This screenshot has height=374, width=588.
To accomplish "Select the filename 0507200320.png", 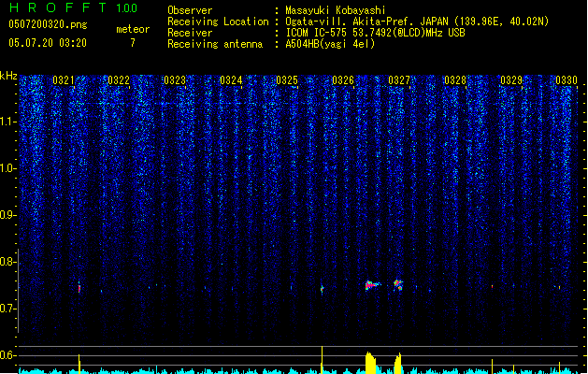I will 48,25.
